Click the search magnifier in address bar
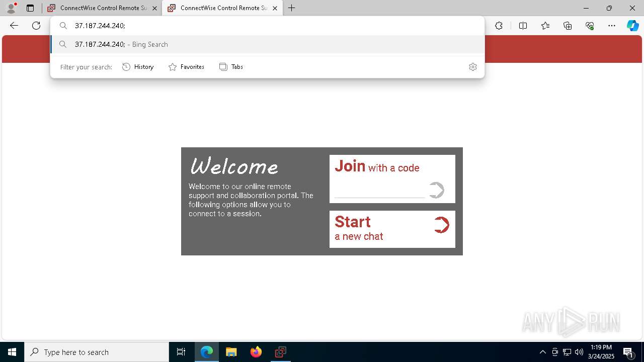This screenshot has height=362, width=644. [x=63, y=26]
